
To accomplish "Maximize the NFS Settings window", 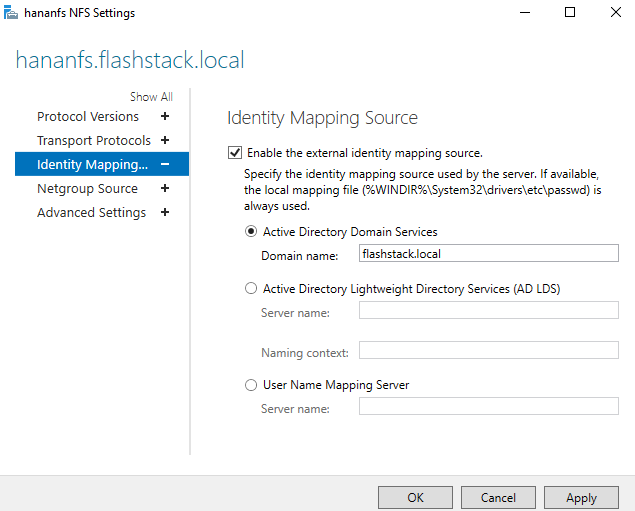I will 570,13.
